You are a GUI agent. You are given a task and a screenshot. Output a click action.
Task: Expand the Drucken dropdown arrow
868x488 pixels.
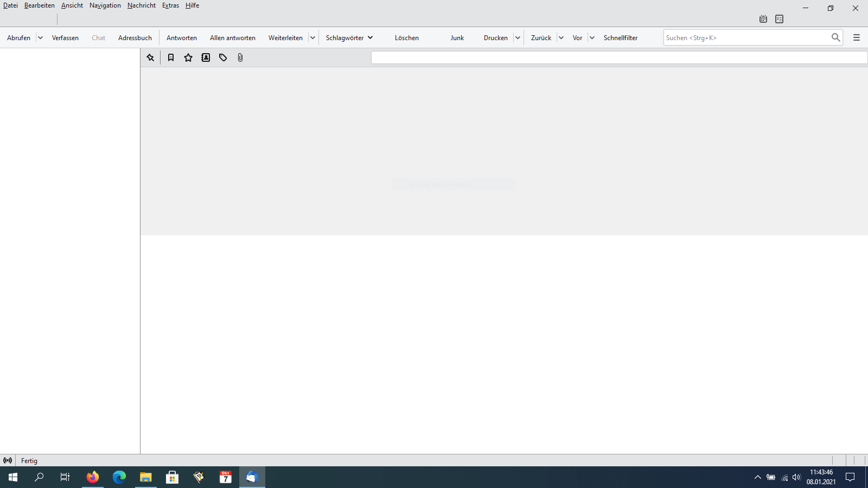(x=518, y=38)
